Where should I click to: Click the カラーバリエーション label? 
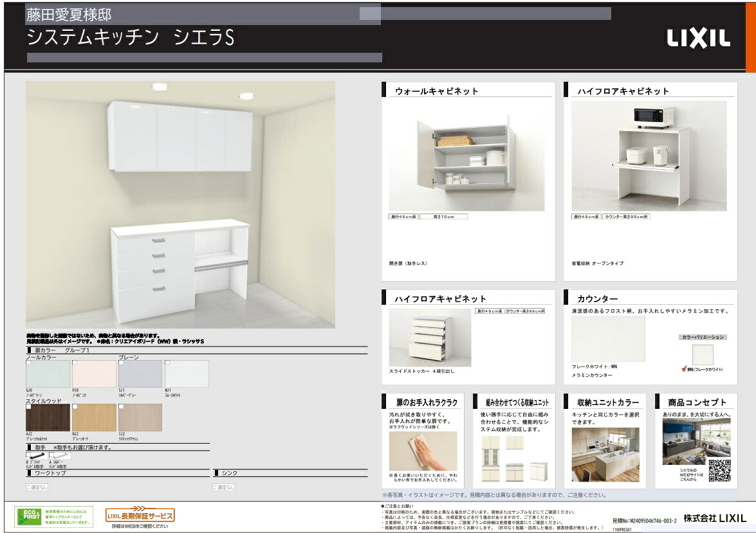(703, 337)
